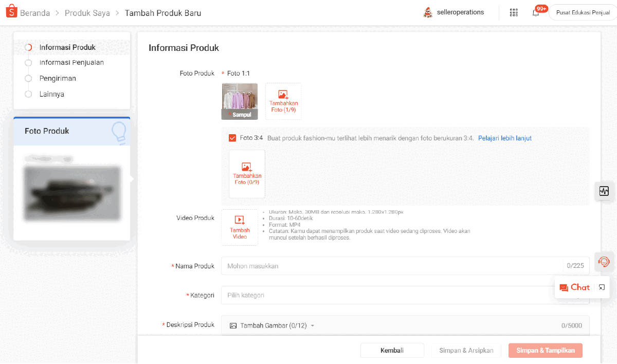Open the Pelajari lebih lanjut link

pyautogui.click(x=504, y=138)
